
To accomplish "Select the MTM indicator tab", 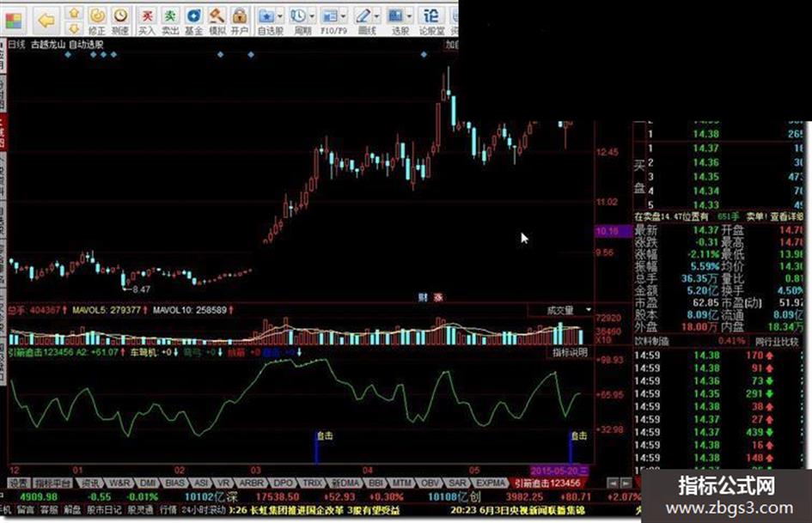I will tap(402, 483).
